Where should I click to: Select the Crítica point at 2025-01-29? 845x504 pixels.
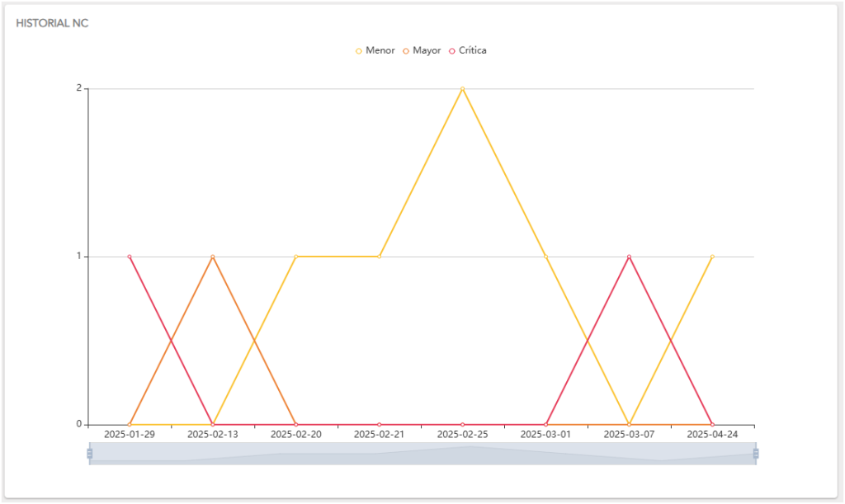pyautogui.click(x=130, y=257)
